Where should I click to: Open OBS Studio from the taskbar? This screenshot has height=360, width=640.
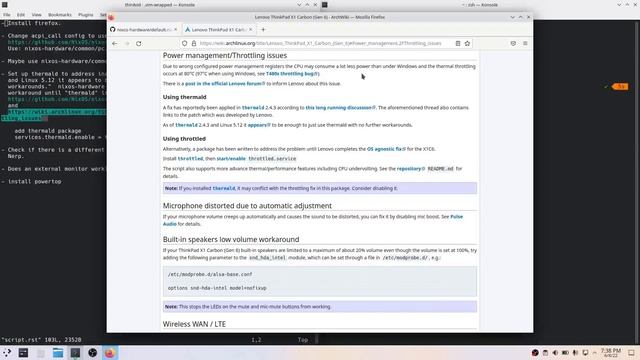click(93, 353)
